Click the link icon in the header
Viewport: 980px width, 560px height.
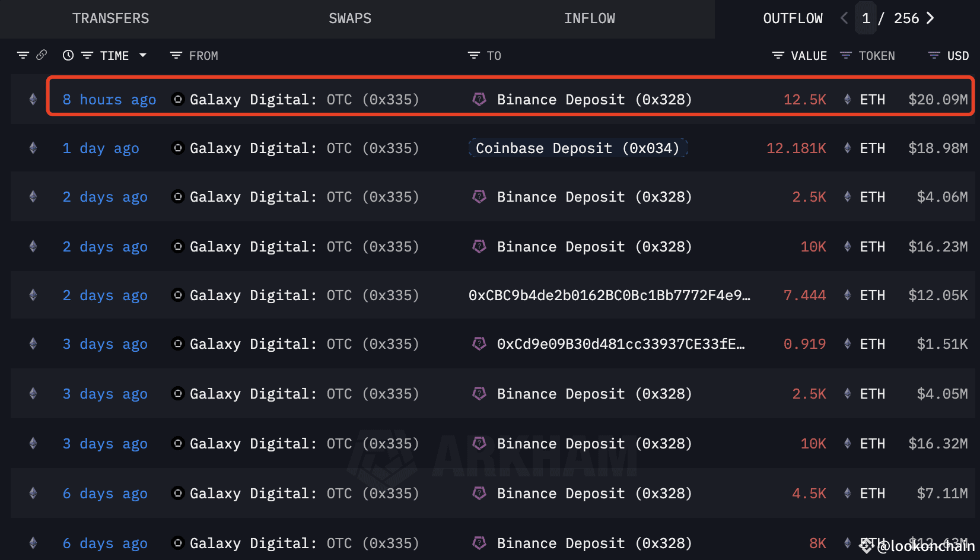coord(42,55)
